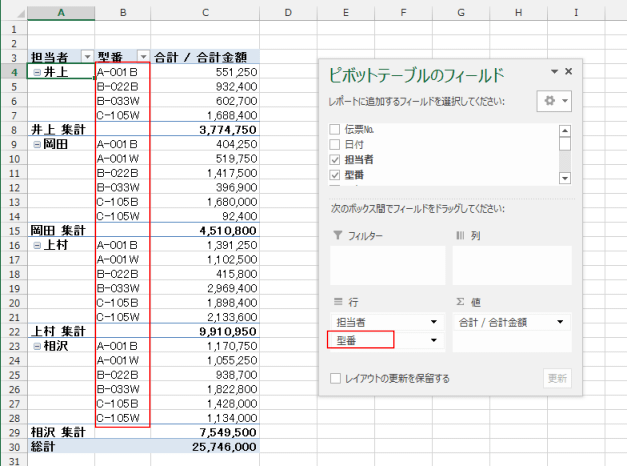627x466 pixels.
Task: Click the empty フィルター drop area
Action: click(x=387, y=265)
